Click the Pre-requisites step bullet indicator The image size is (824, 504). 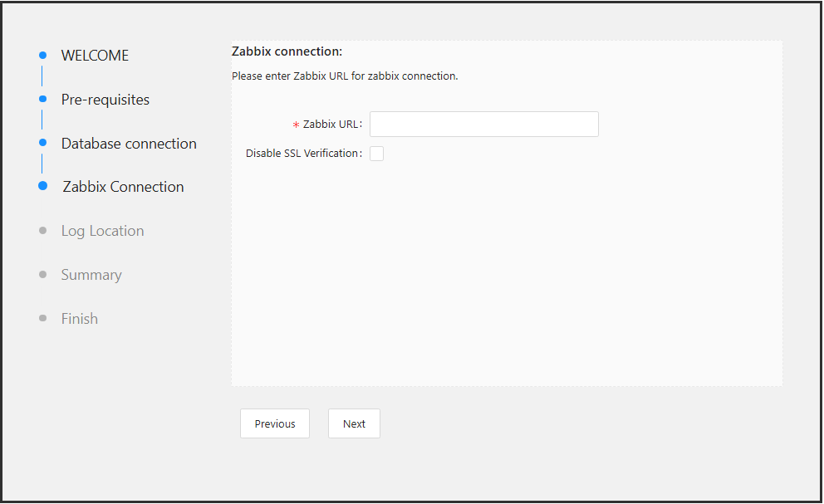42,98
